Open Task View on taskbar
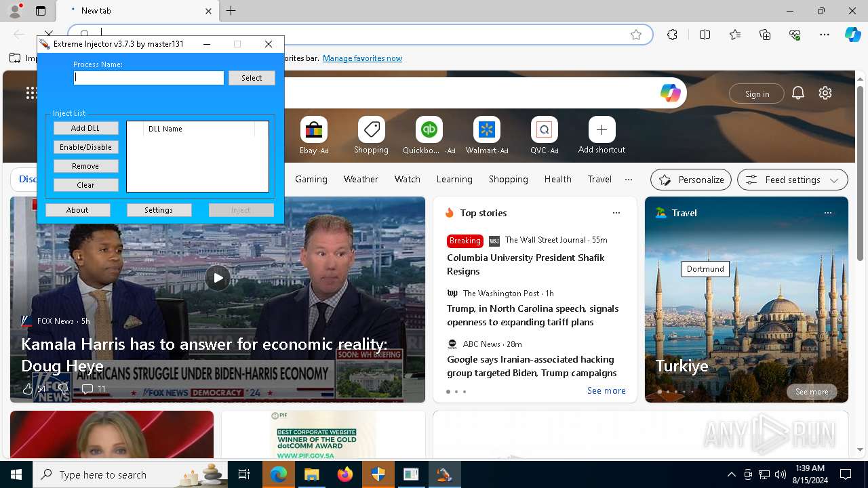The height and width of the screenshot is (488, 868). 245,474
